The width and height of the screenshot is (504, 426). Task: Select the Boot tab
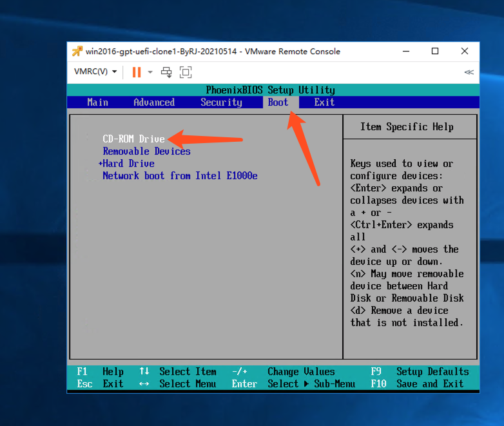(x=278, y=102)
